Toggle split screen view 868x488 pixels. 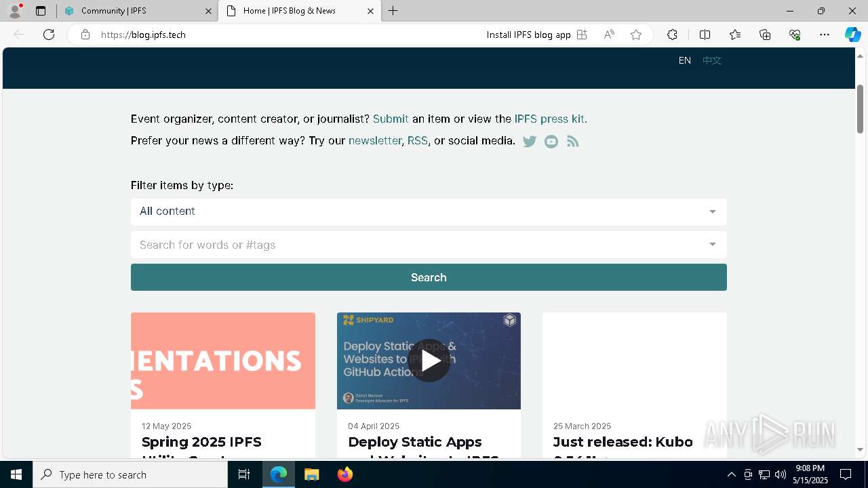coord(705,35)
